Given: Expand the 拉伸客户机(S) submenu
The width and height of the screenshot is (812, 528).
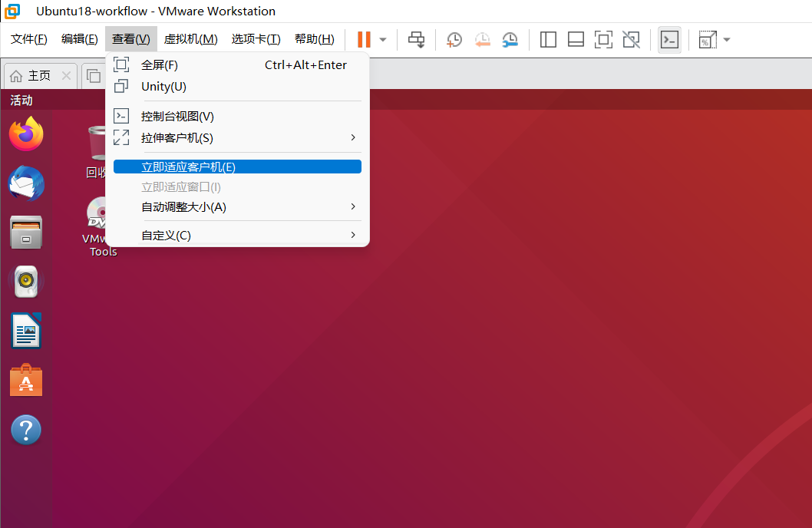Looking at the screenshot, I should 237,138.
